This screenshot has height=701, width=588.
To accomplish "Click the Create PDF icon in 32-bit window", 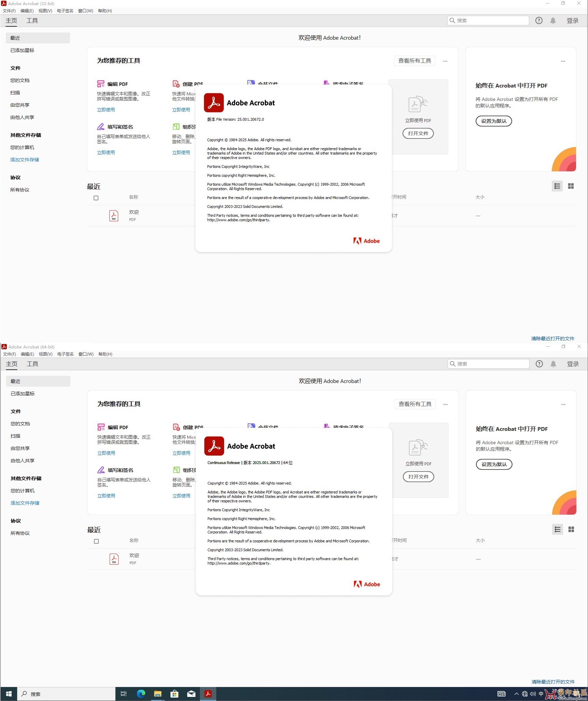I will click(176, 84).
